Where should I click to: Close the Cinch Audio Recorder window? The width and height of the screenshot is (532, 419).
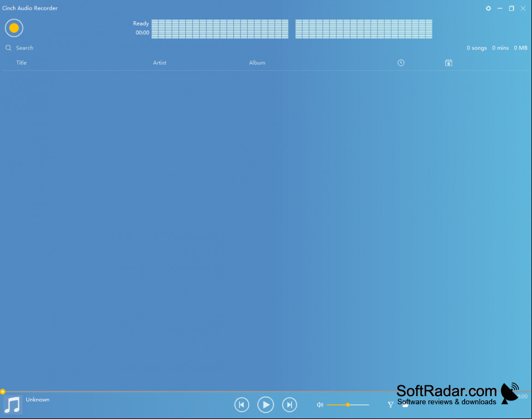523,8
